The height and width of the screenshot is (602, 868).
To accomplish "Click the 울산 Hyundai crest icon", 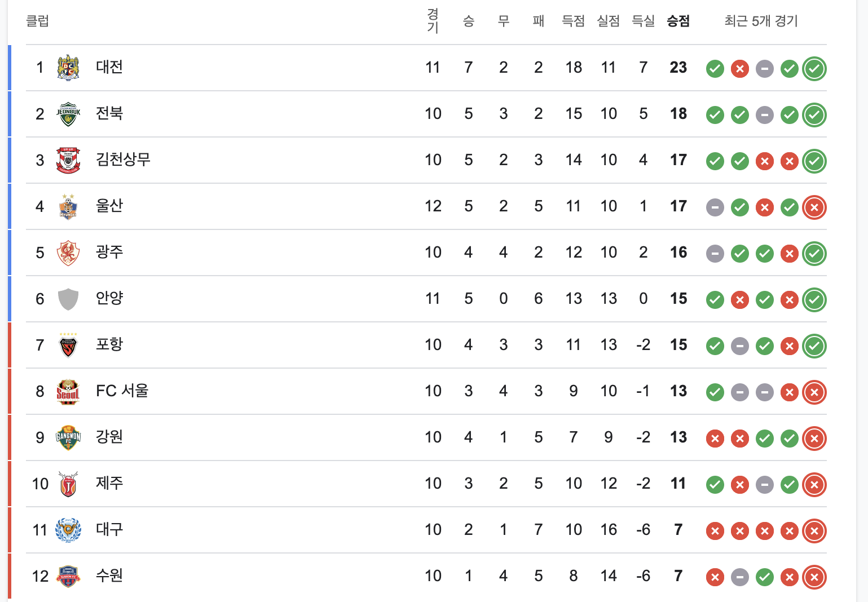I will 68,206.
